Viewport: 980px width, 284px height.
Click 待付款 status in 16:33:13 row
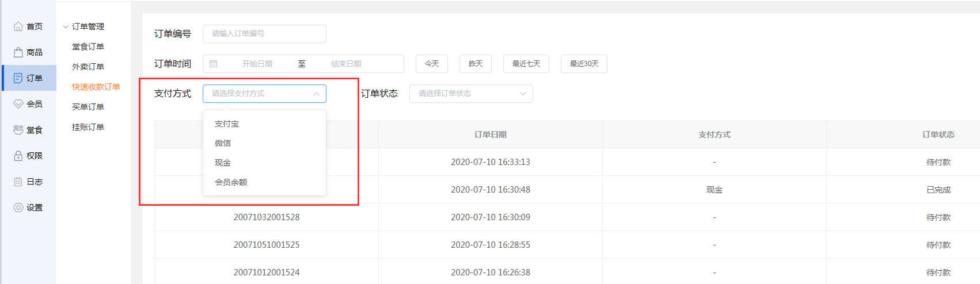coord(939,162)
